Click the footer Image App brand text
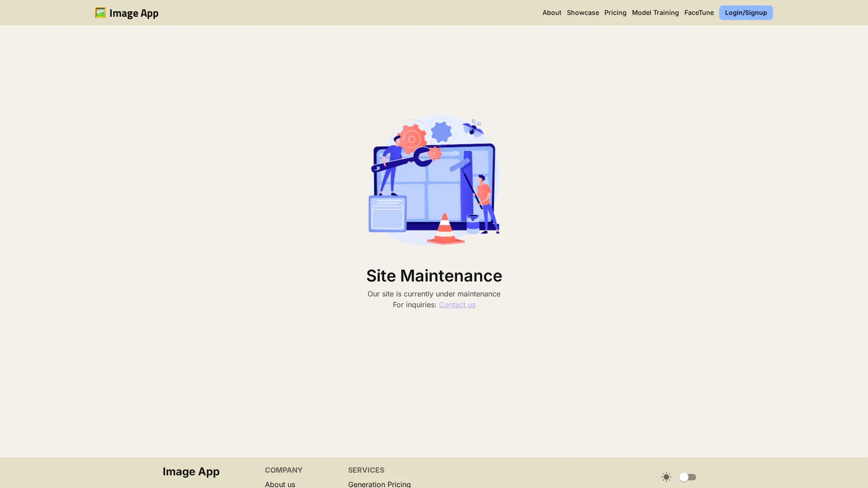 (191, 471)
